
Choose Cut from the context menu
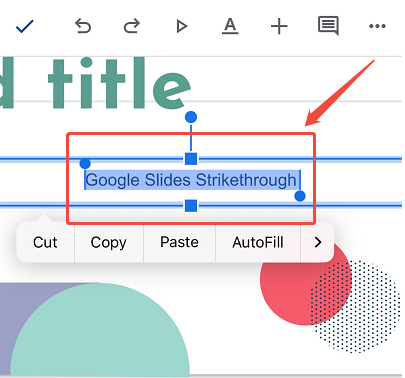coord(45,242)
